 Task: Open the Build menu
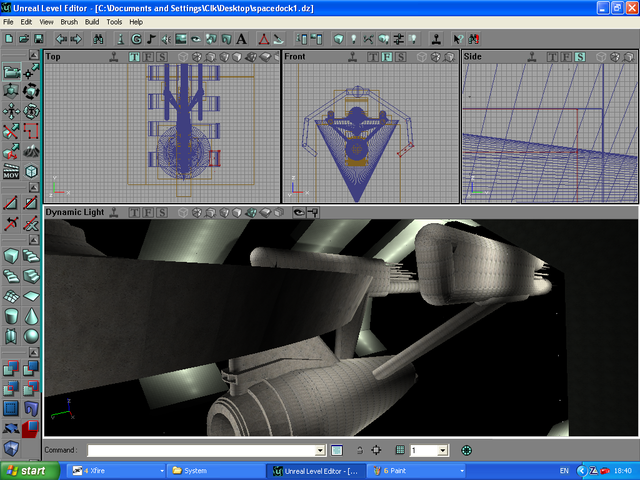pyautogui.click(x=92, y=21)
